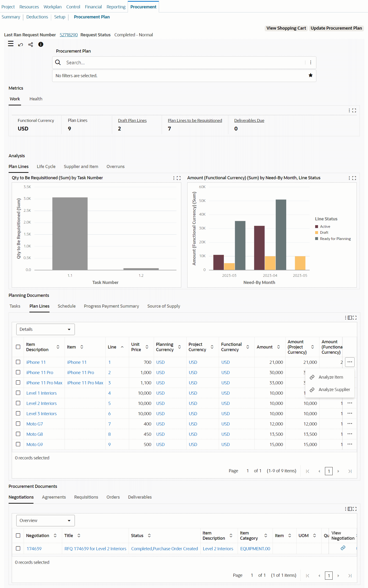Select the Moto G8 row checkbox
This screenshot has width=368, height=588.
tap(18, 434)
